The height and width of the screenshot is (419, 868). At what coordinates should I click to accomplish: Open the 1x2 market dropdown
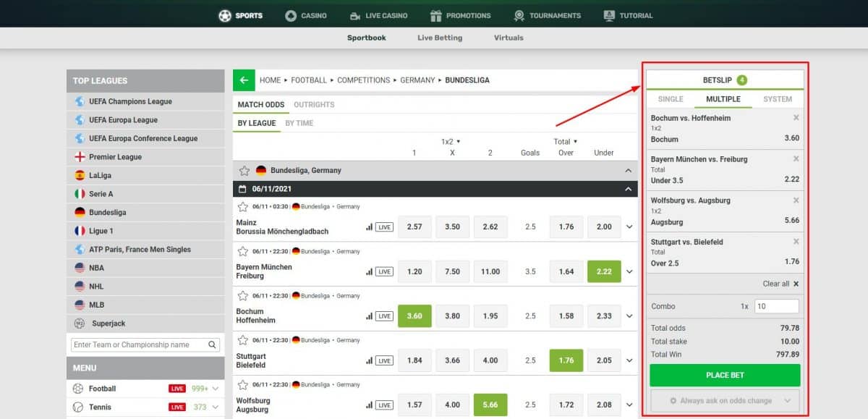pyautogui.click(x=451, y=142)
